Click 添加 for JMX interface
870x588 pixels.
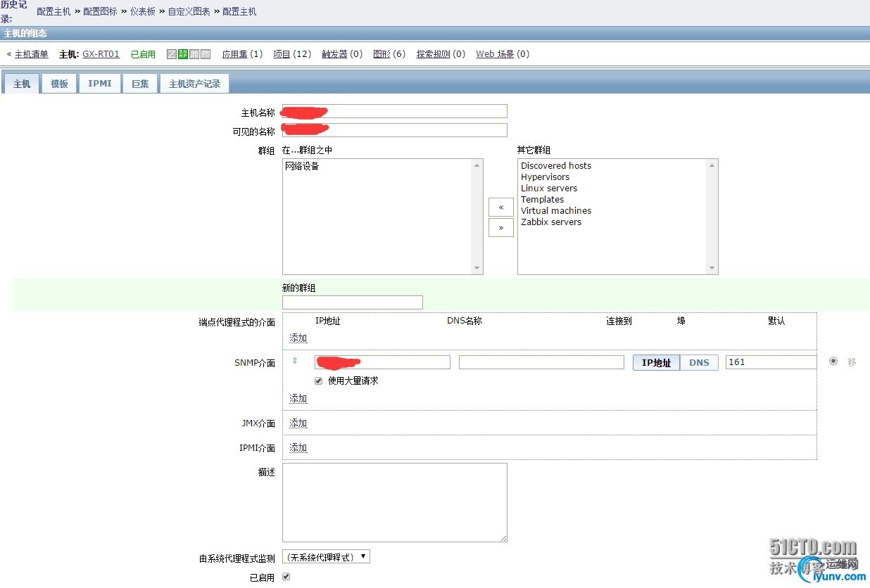298,423
